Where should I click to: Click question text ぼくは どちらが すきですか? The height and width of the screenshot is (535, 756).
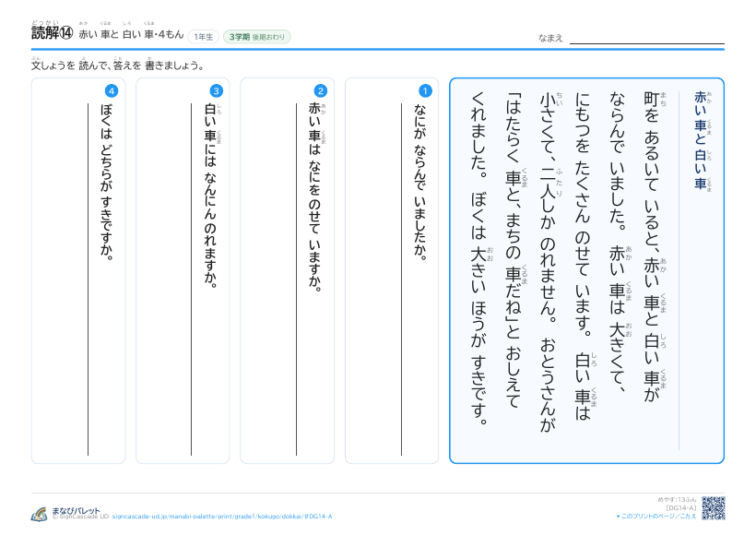click(106, 182)
